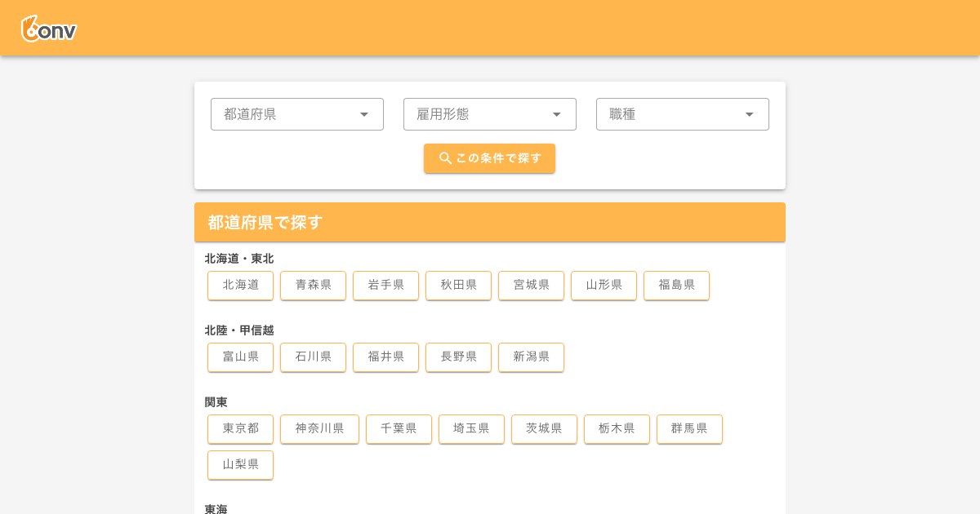Select 新潟県 prefecture
The height and width of the screenshot is (514, 980).
pos(532,357)
